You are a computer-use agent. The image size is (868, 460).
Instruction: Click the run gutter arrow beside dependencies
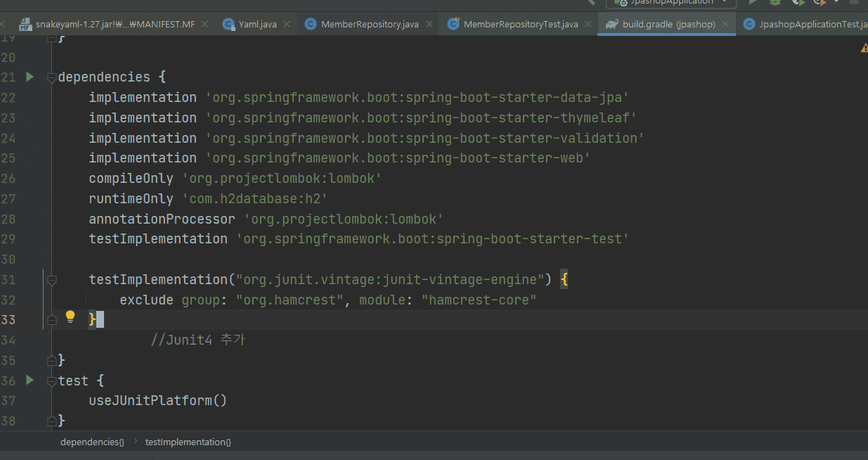pyautogui.click(x=30, y=77)
